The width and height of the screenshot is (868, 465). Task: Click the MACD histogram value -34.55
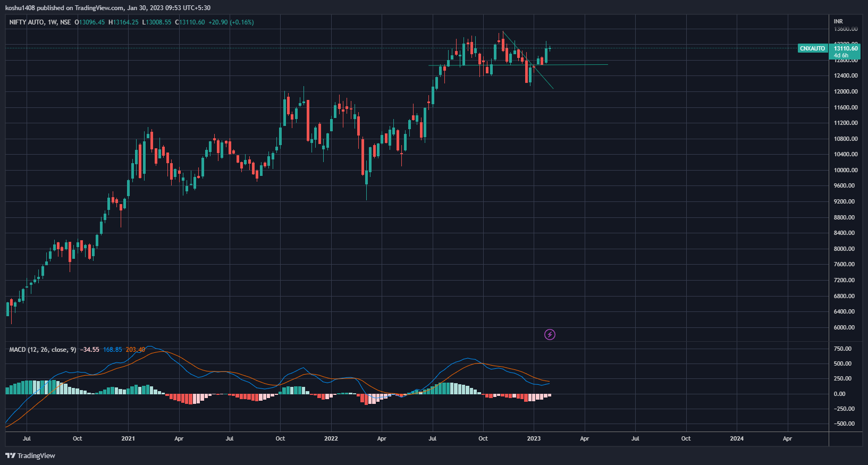89,350
